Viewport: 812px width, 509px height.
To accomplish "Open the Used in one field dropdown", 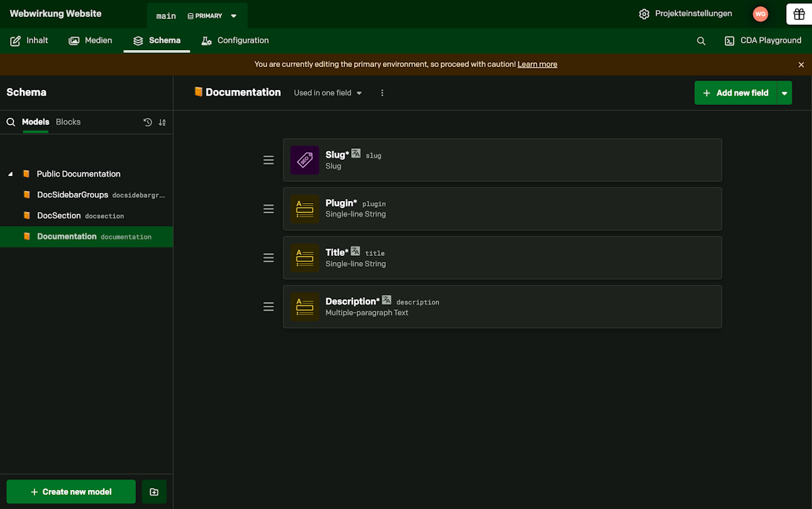I will [328, 93].
